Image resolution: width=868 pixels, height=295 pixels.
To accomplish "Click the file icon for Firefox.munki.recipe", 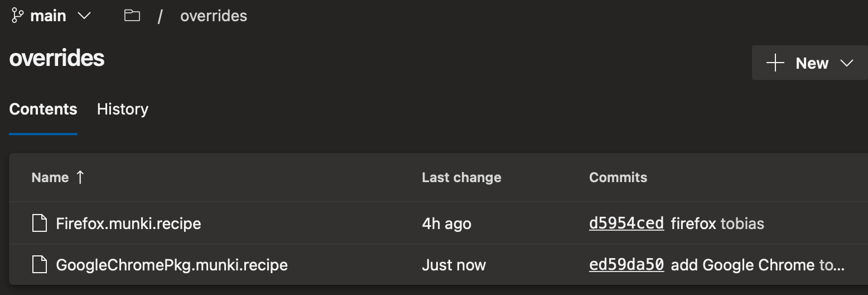I will pos(39,224).
